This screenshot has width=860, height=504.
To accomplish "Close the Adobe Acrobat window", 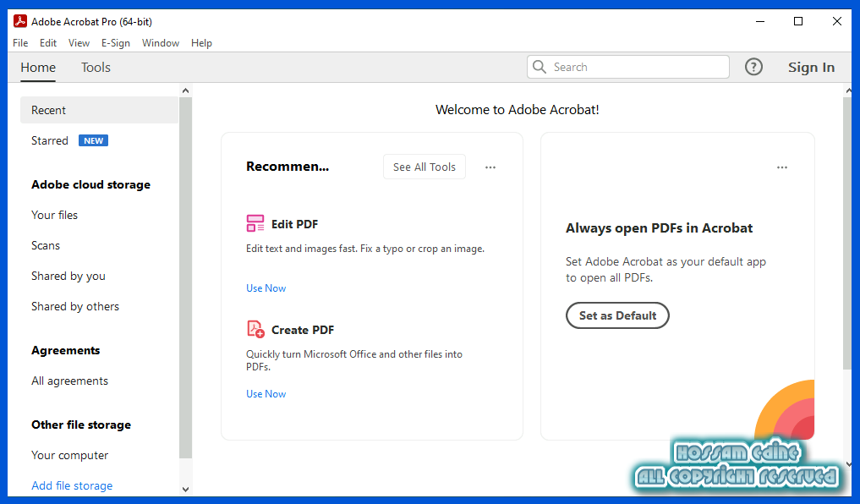I will (x=837, y=21).
